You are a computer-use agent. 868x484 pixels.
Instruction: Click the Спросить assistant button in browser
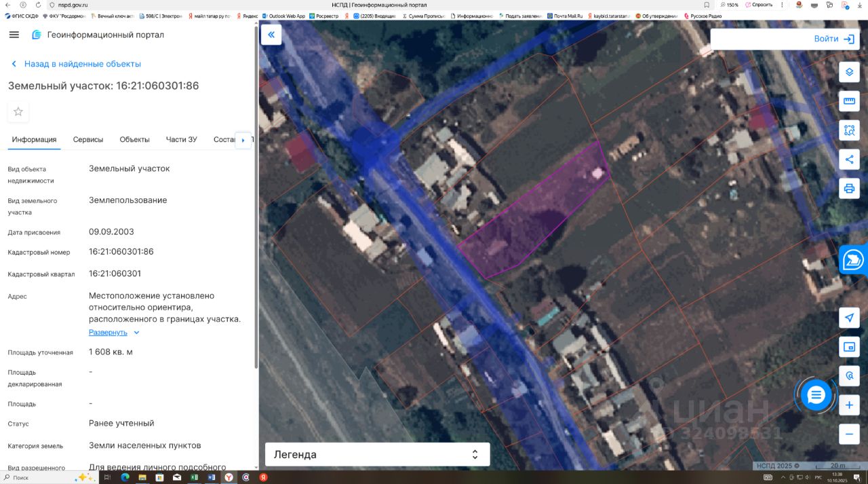(758, 5)
